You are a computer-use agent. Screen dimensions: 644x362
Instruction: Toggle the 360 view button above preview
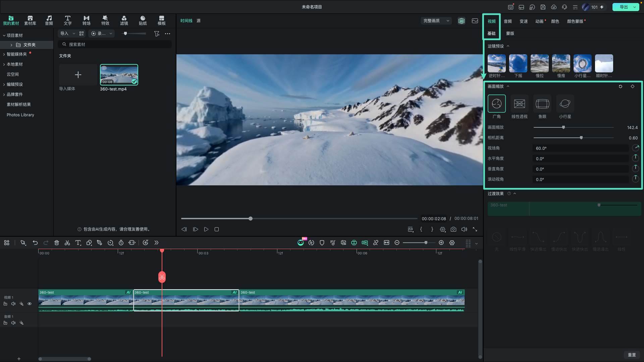tap(462, 21)
